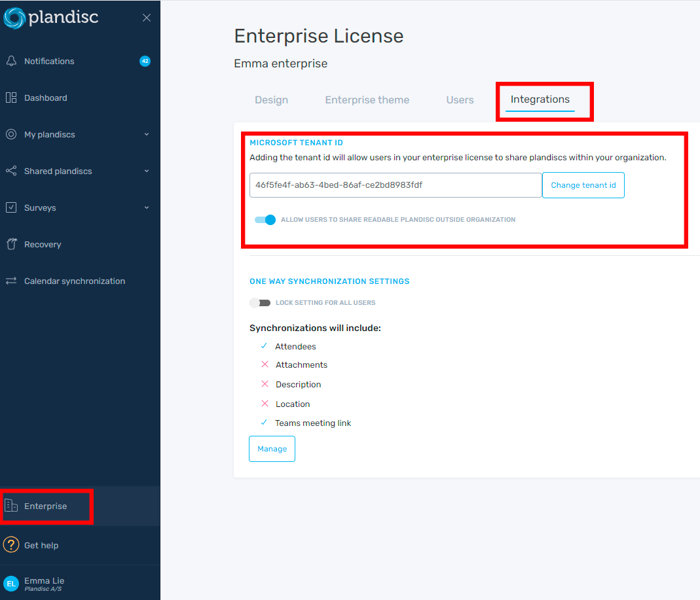Expand the Shared plandiscs chevron
This screenshot has height=600, width=700.
click(x=147, y=171)
